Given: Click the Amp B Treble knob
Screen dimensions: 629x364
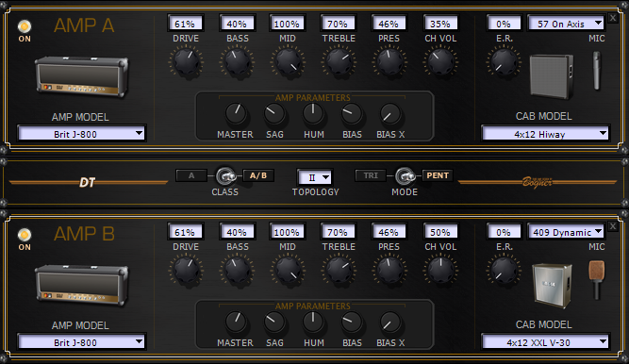Looking at the screenshot, I should pyautogui.click(x=339, y=270).
